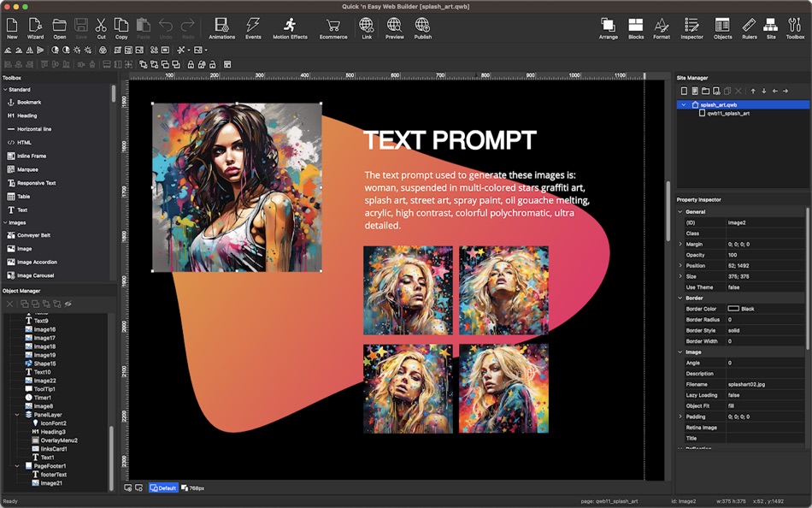This screenshot has height=508, width=812.
Task: Click the Border Style solid value
Action: 765,331
